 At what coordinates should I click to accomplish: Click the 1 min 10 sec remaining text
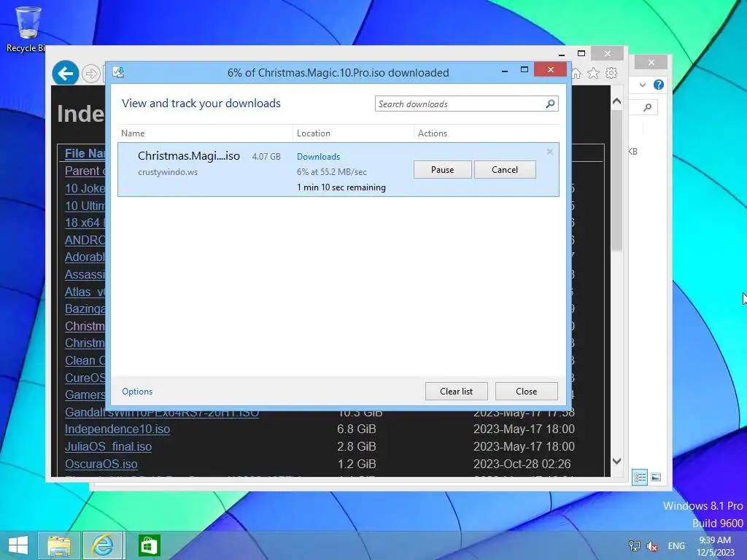click(x=341, y=187)
